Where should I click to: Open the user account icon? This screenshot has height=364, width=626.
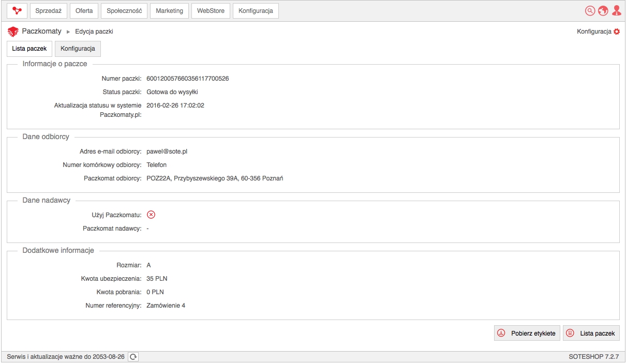click(x=616, y=11)
